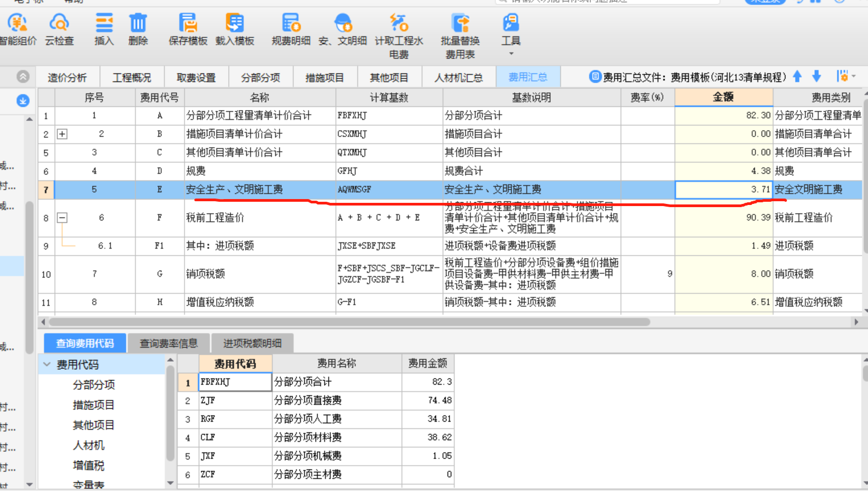Select 其他项目 in fee code tree
The image size is (868, 491).
click(x=94, y=426)
